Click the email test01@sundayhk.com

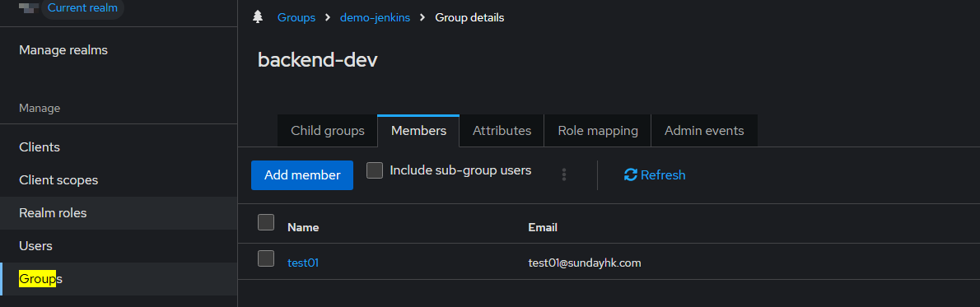click(585, 263)
